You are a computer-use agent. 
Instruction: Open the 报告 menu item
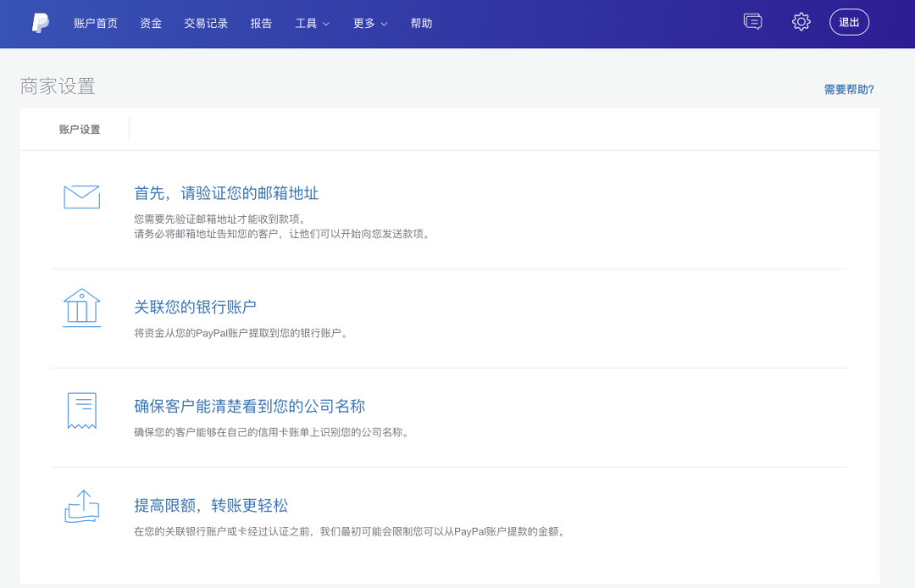[261, 24]
